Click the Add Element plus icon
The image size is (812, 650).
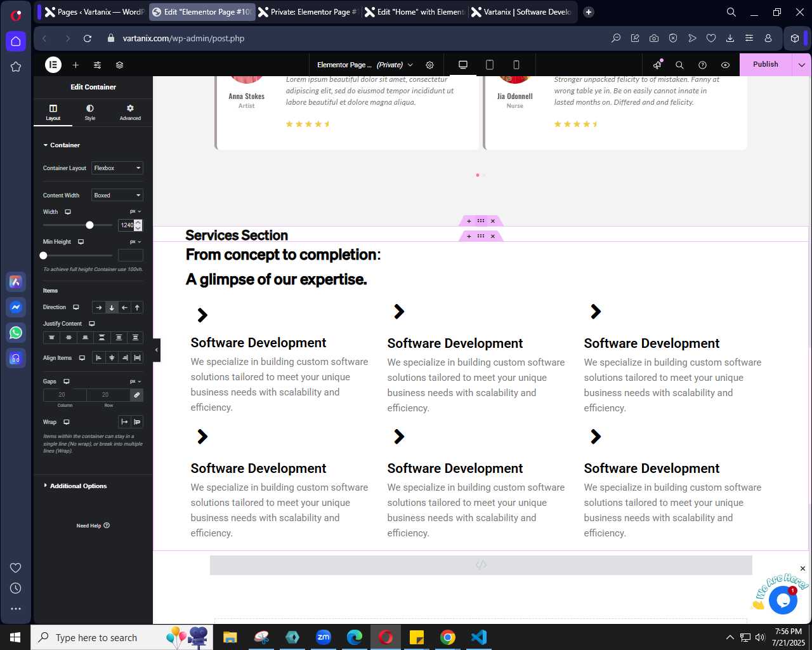point(75,65)
